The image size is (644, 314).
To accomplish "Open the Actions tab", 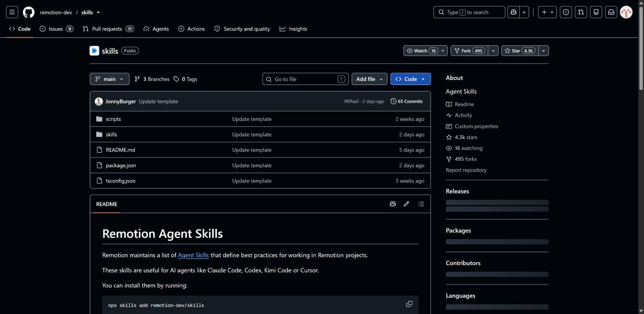I will [x=191, y=29].
